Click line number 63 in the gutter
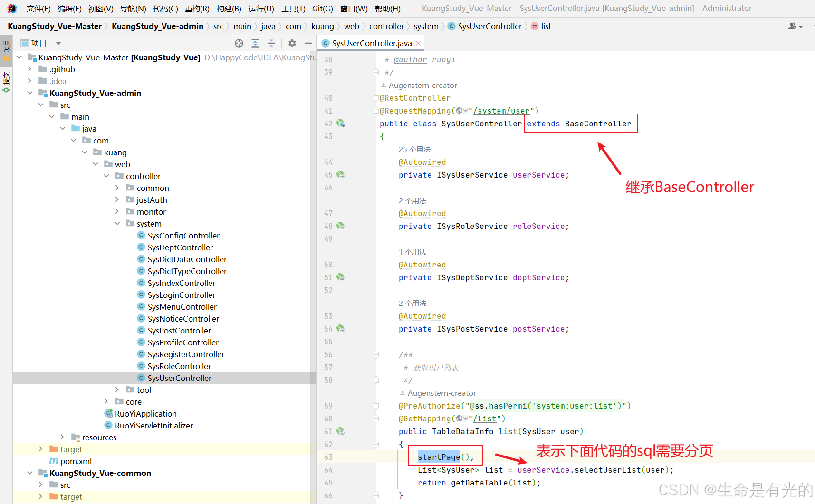815x504 pixels. (328, 457)
